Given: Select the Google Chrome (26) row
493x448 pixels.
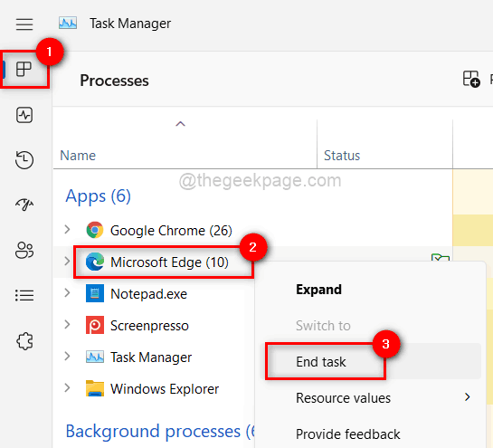Looking at the screenshot, I should point(252,230).
